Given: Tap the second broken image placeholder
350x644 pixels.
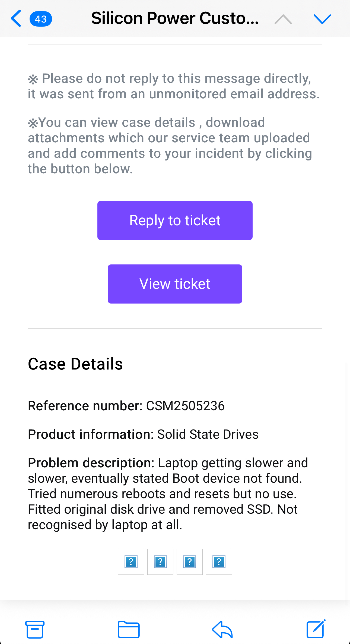Looking at the screenshot, I should coord(160,562).
